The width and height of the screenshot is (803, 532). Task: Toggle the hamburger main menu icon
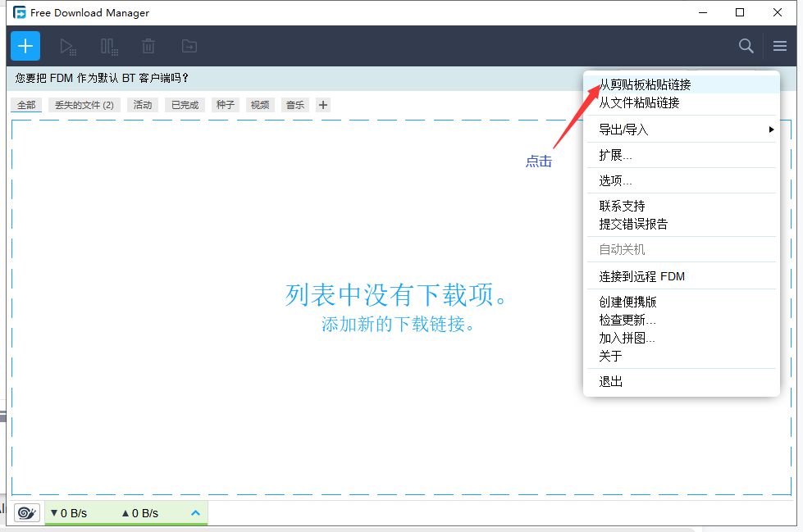pyautogui.click(x=779, y=46)
